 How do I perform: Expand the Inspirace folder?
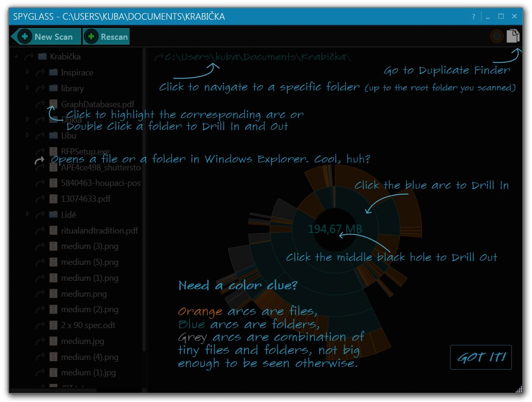[28, 72]
